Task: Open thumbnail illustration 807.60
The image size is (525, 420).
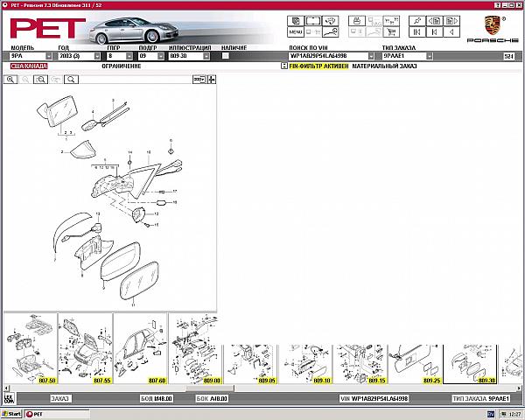Action: click(x=140, y=348)
